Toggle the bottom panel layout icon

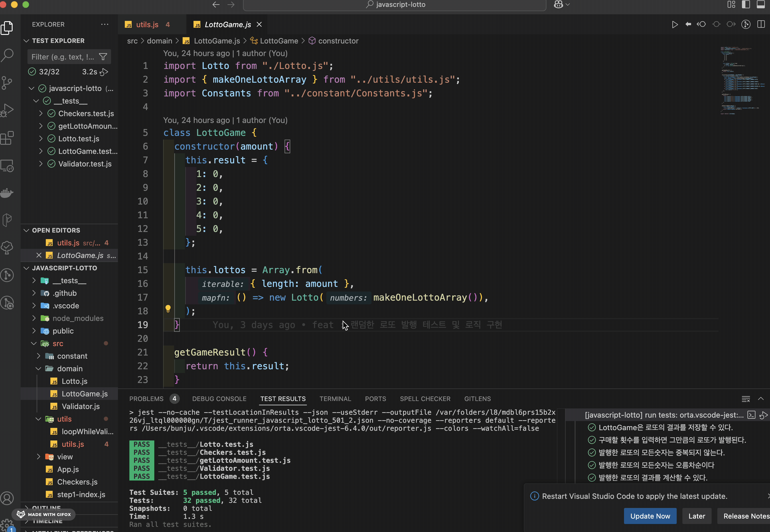pyautogui.click(x=760, y=4)
